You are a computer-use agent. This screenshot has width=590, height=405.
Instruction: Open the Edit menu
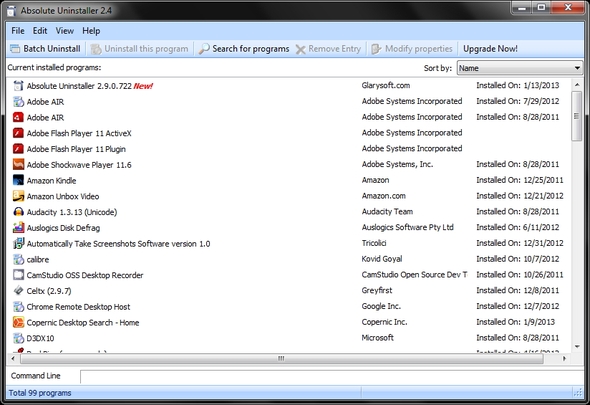(x=40, y=31)
